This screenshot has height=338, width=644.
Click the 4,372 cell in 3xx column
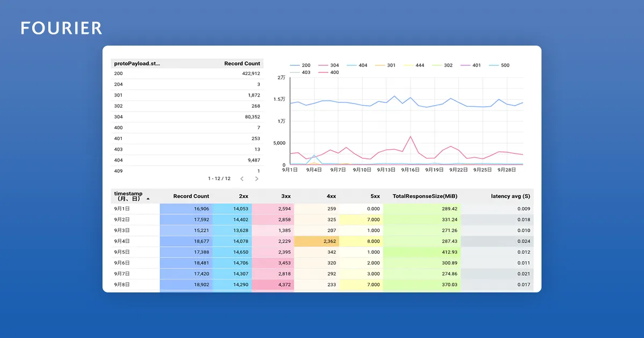273,285
